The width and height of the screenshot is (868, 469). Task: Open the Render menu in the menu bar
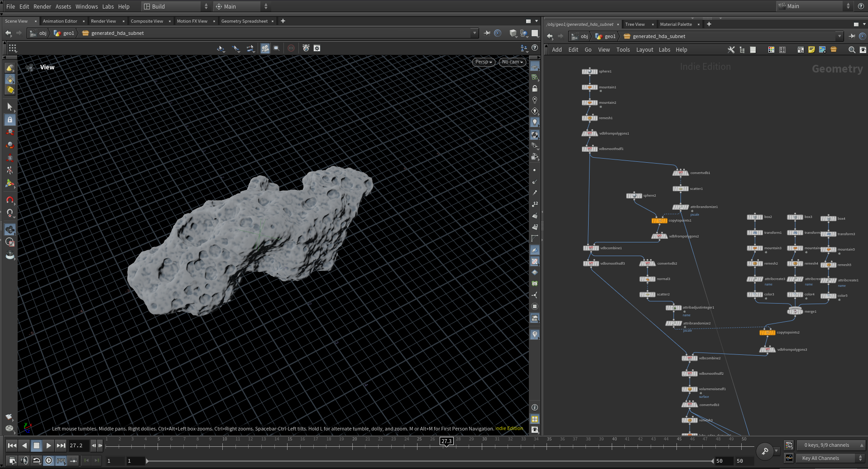point(42,6)
